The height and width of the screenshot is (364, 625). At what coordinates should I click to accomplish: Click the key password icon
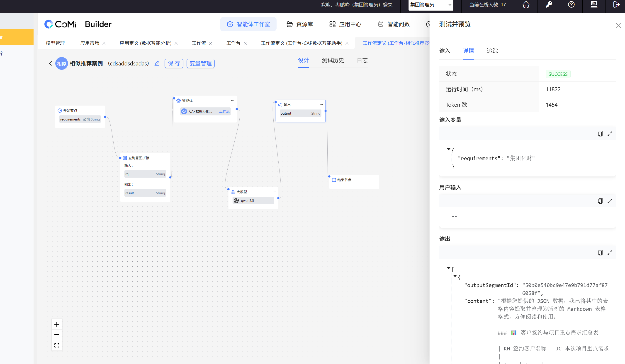click(x=549, y=5)
